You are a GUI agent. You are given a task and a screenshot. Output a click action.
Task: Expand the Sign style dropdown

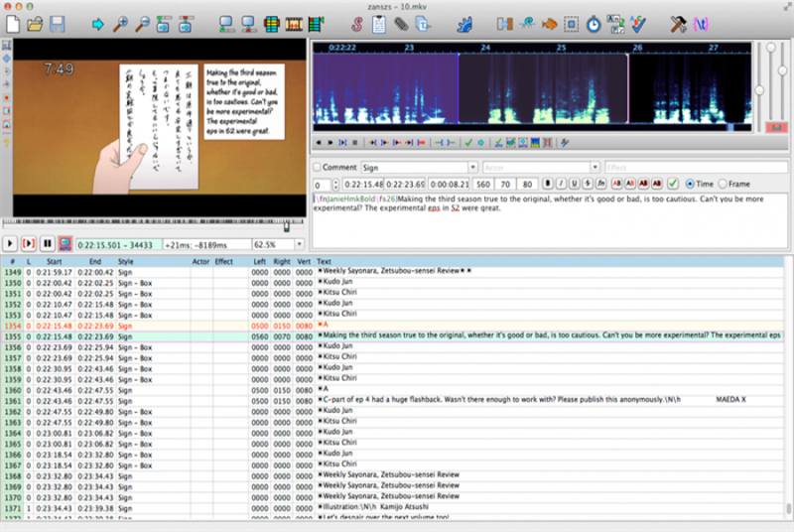pyautogui.click(x=472, y=167)
